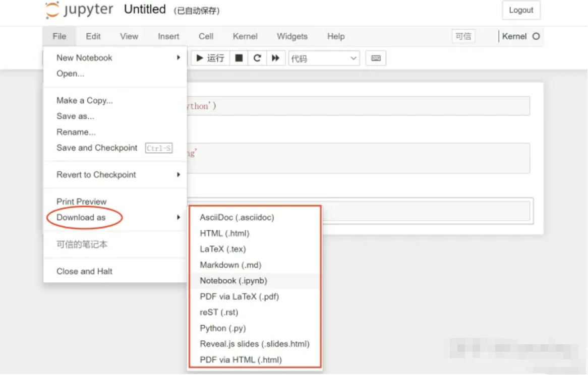Click into the selected empty third cell

click(426, 211)
